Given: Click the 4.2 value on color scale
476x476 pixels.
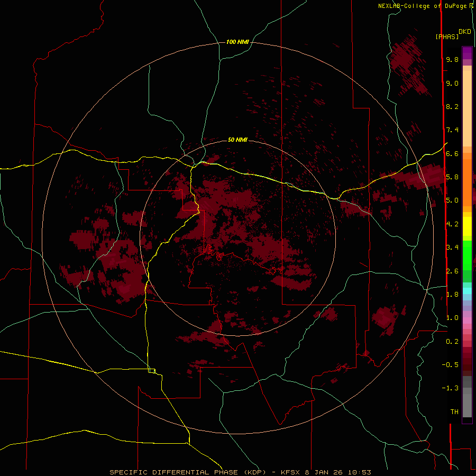Looking at the screenshot, I should pyautogui.click(x=452, y=224).
